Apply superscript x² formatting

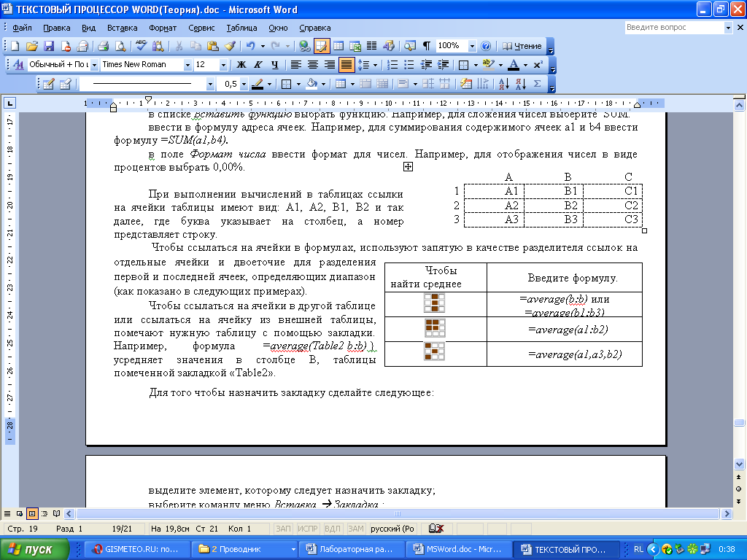538,64
